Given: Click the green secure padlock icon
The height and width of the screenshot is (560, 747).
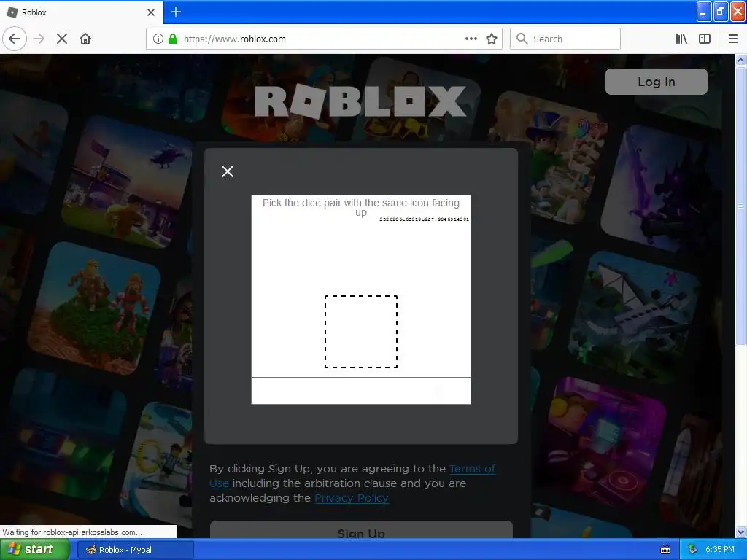Looking at the screenshot, I should click(x=173, y=39).
